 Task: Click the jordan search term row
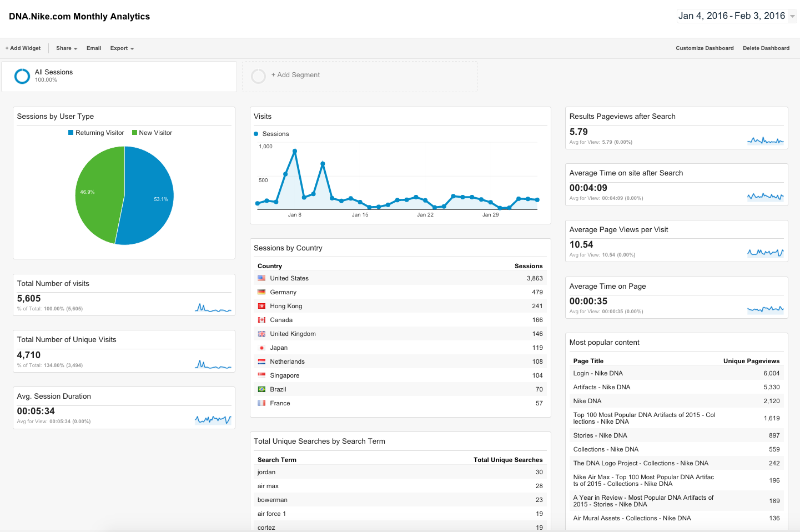(400, 472)
